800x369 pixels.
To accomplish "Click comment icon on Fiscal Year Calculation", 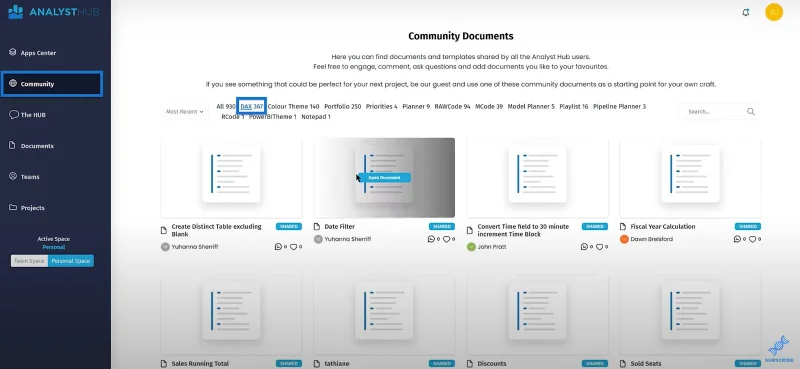I will [x=737, y=239].
